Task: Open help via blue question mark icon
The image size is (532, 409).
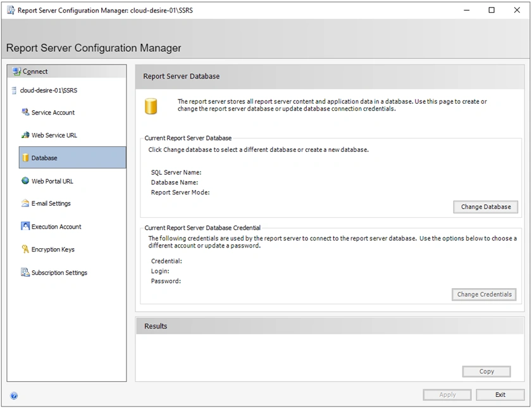Action: click(14, 396)
